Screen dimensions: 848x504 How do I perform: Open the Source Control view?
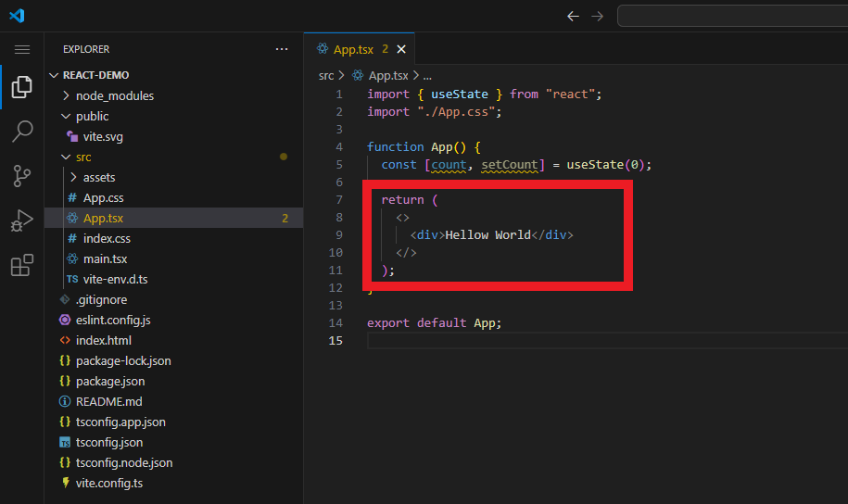click(x=21, y=176)
